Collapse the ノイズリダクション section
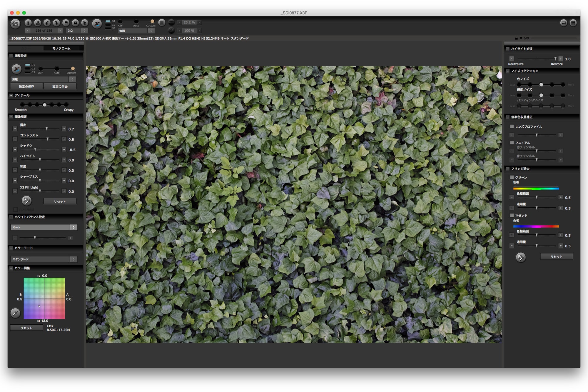This screenshot has width=588, height=392. tap(508, 71)
